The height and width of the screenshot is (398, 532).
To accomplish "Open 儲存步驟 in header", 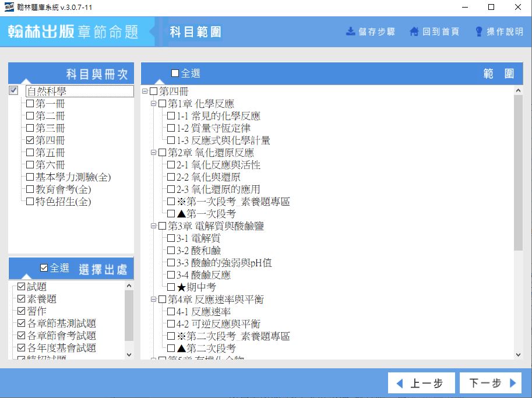I will tap(371, 31).
